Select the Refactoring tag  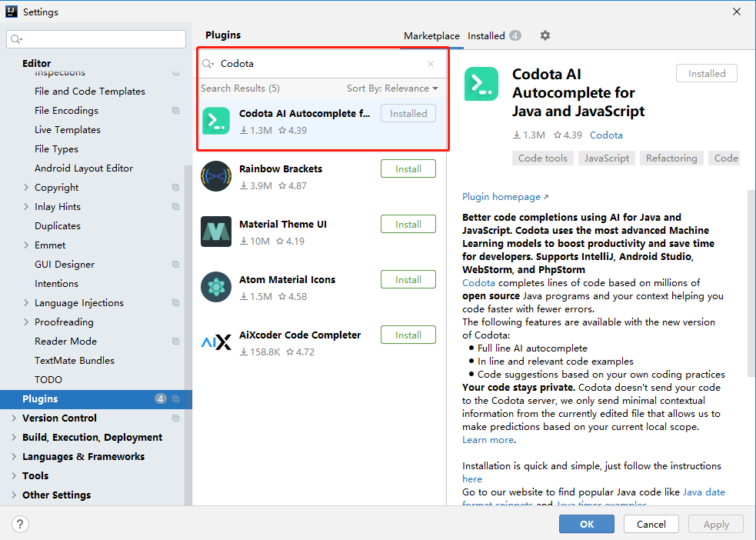pyautogui.click(x=671, y=158)
